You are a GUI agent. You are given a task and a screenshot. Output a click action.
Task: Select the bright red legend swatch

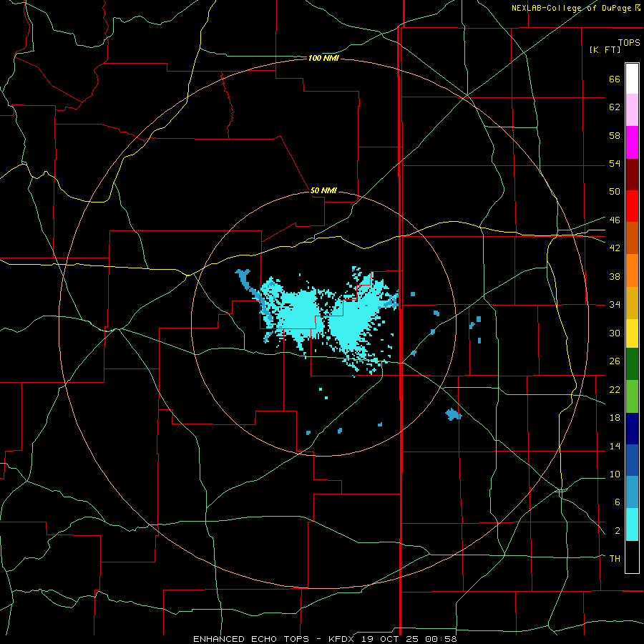pyautogui.click(x=632, y=206)
